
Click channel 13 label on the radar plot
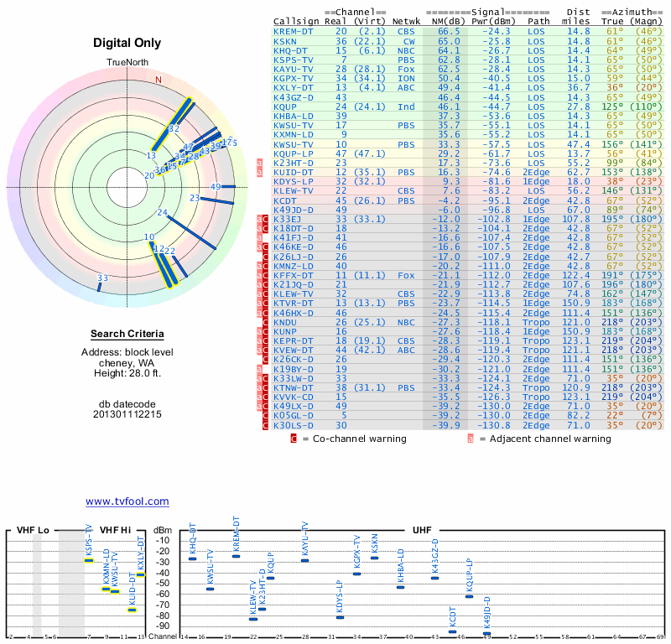pyautogui.click(x=151, y=155)
